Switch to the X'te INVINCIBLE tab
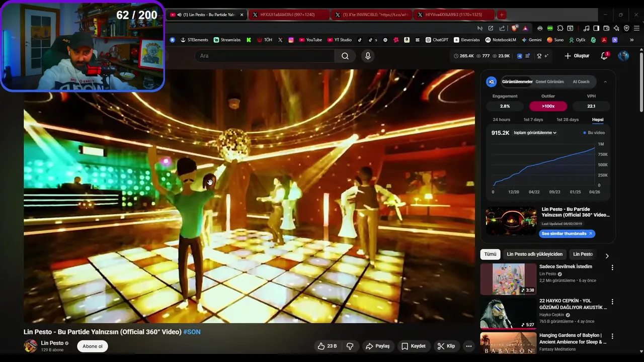Viewport: 644px width, 362px height. 373,15
